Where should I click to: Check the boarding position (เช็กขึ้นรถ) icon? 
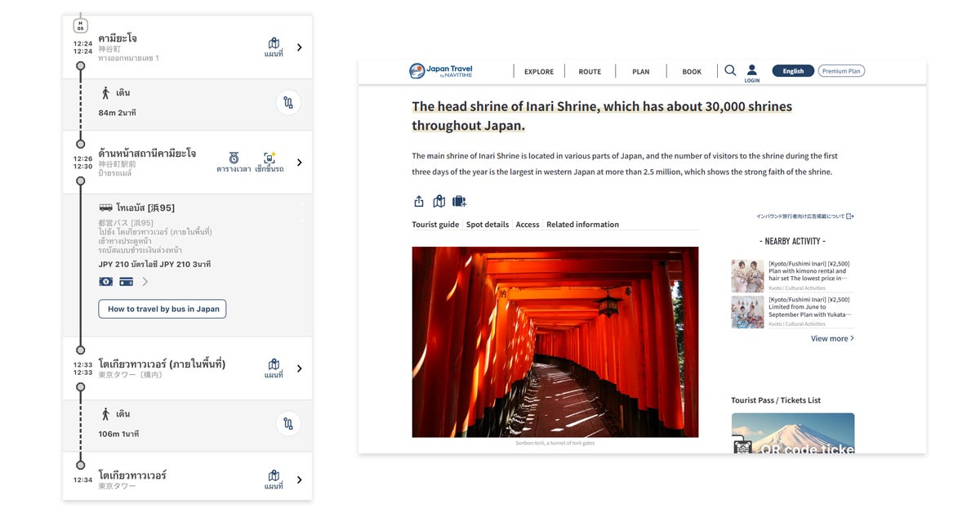(x=269, y=162)
